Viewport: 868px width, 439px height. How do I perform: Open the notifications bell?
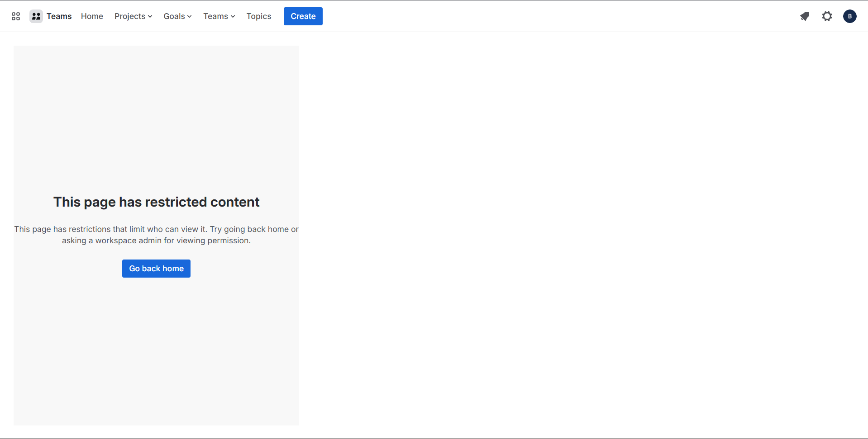(804, 16)
